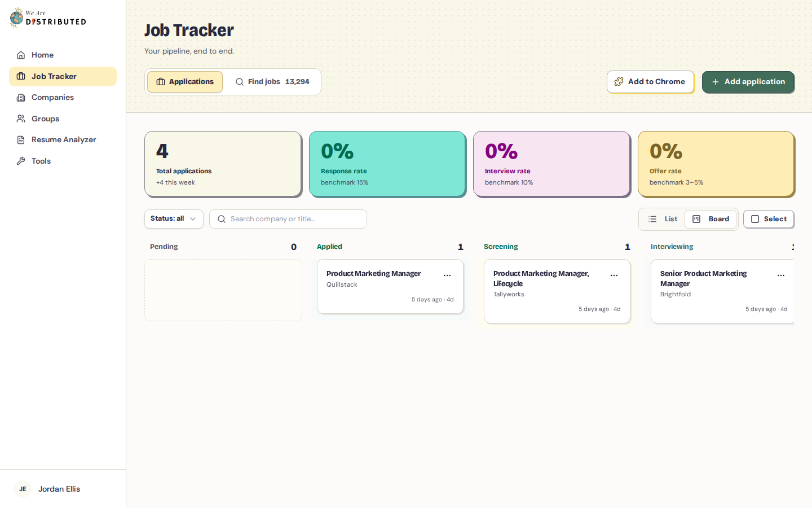Viewport: 812px width, 508px height.
Task: Switch to List view
Action: point(663,219)
